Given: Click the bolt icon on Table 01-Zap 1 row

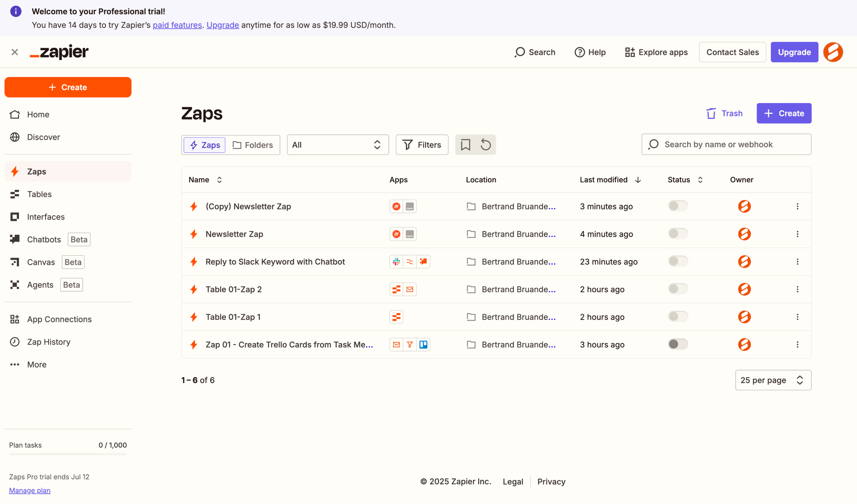Looking at the screenshot, I should (x=194, y=317).
